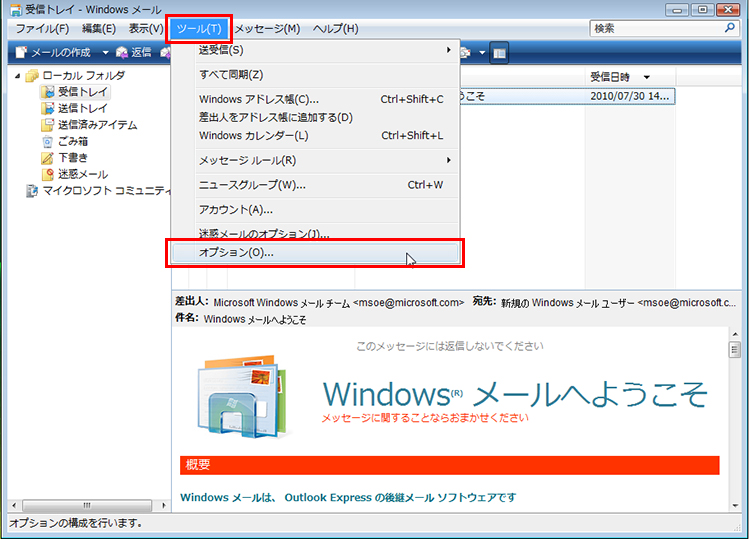
Task: Maximize the Windows メール window
Action: coord(703,10)
